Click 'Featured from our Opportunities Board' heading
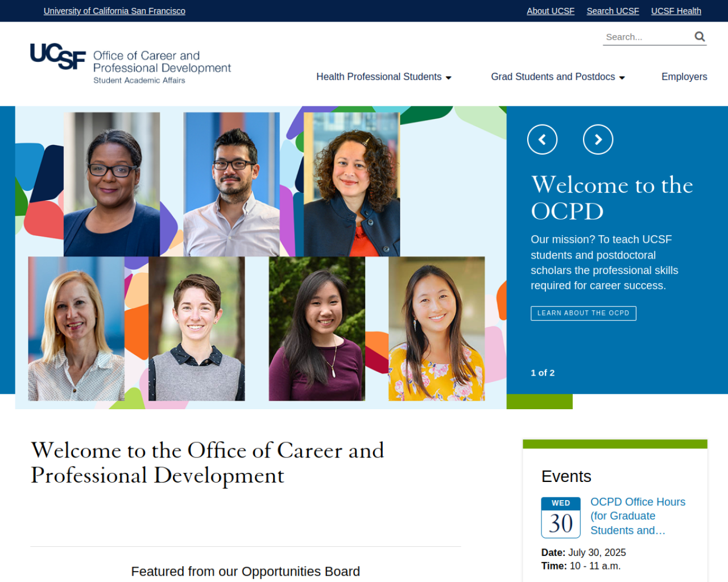 point(246,571)
